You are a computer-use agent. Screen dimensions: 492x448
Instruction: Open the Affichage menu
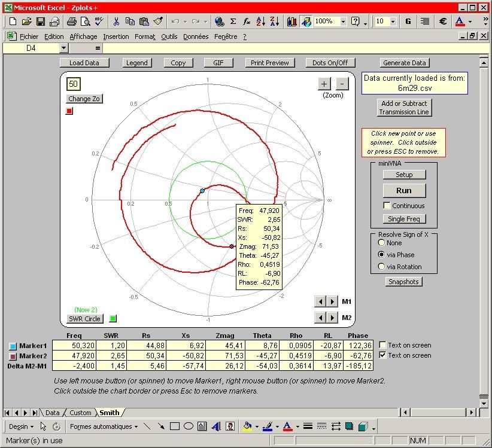83,36
